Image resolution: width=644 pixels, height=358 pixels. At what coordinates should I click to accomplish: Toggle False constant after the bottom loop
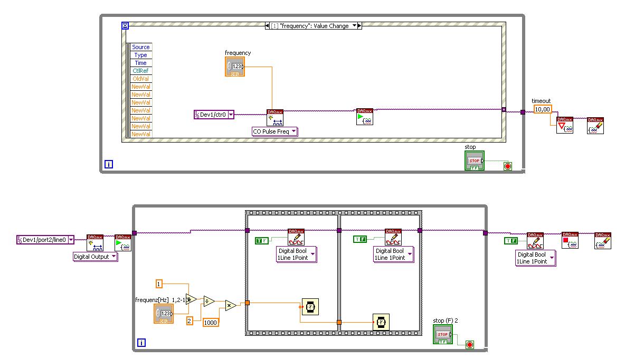point(510,241)
